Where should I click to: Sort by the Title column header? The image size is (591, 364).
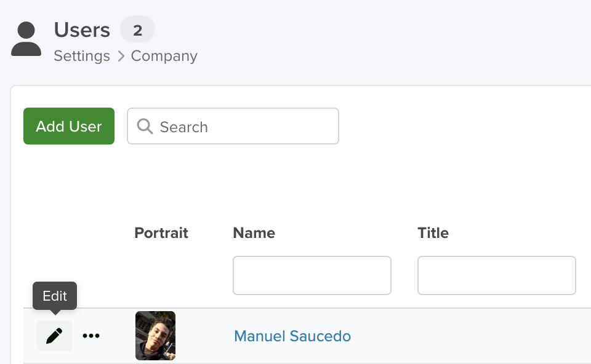click(x=433, y=233)
